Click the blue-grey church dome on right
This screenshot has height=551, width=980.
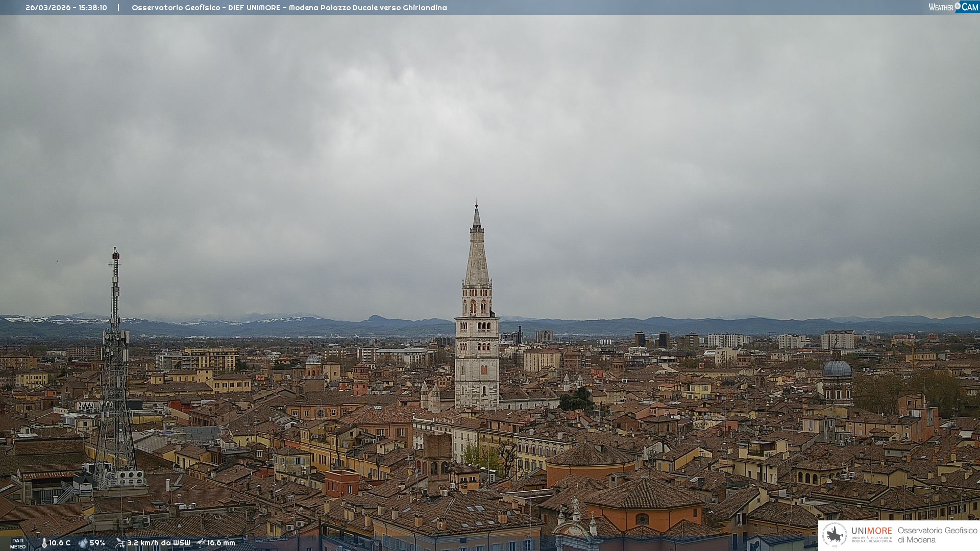tap(837, 368)
